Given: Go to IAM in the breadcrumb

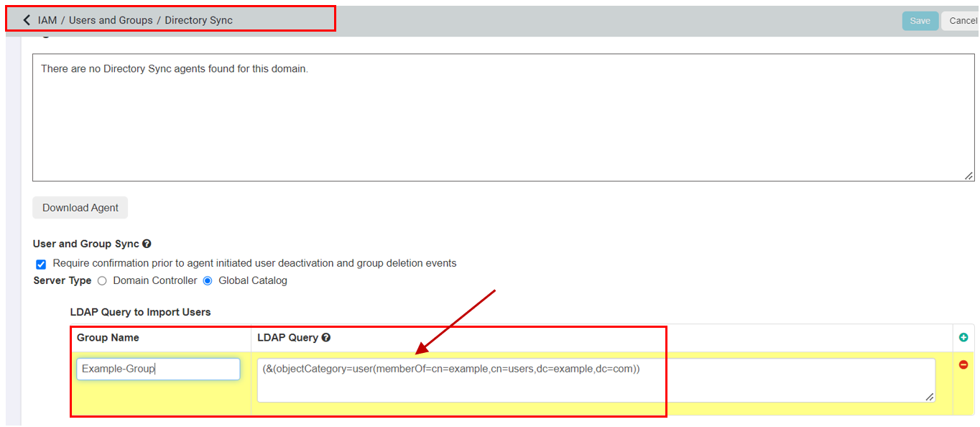Looking at the screenshot, I should (x=47, y=20).
